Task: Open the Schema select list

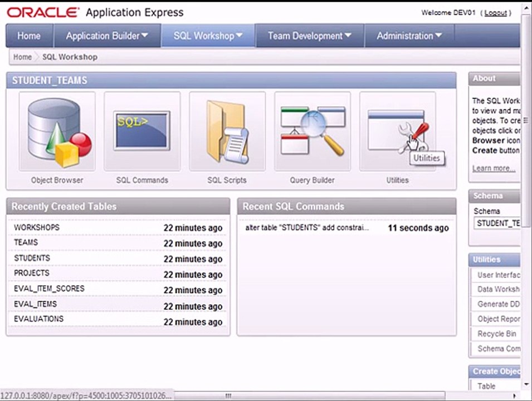Action: 497,223
